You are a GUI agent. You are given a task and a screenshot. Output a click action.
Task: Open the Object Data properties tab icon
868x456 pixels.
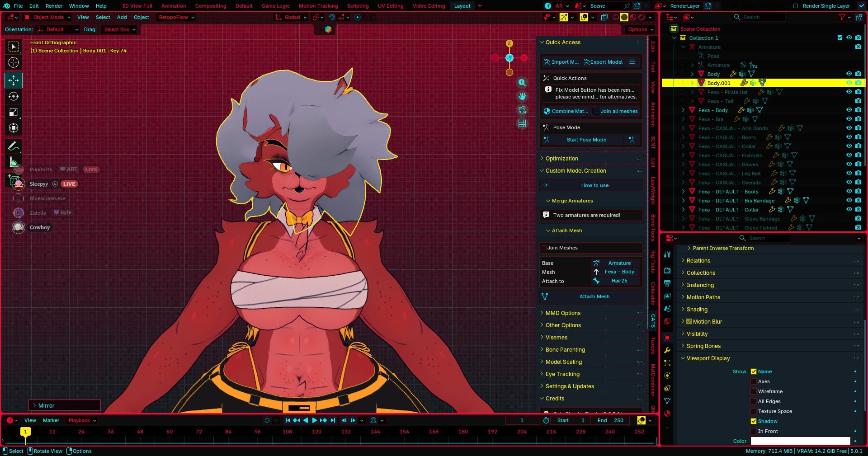coord(667,401)
